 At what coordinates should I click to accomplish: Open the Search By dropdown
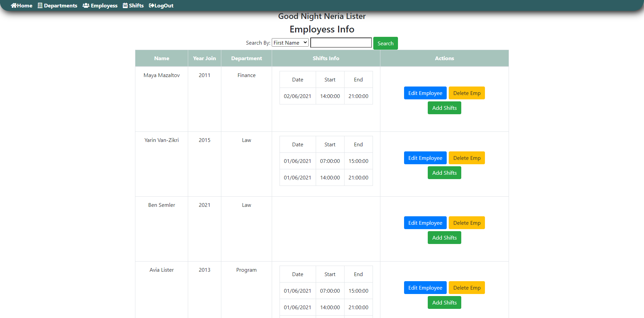click(290, 43)
